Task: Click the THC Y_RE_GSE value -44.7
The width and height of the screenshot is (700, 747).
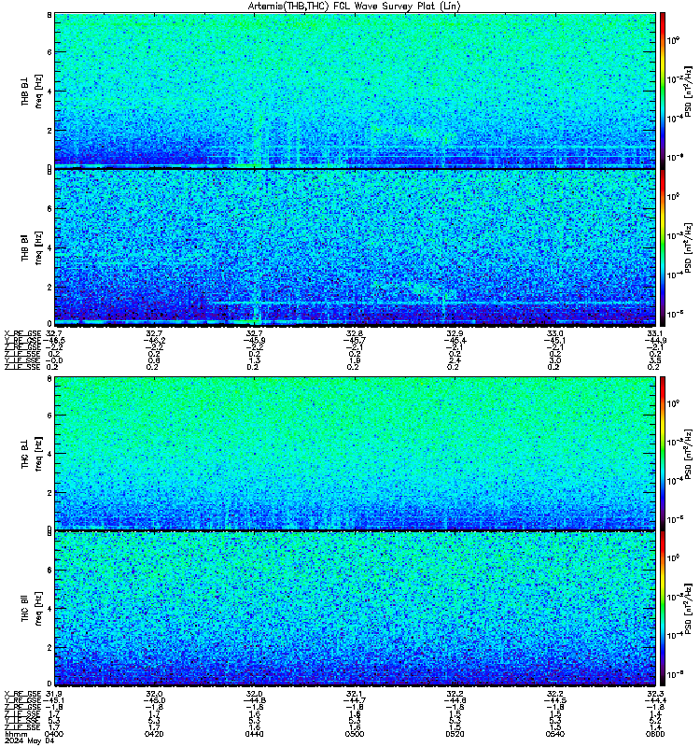Action: click(x=355, y=700)
